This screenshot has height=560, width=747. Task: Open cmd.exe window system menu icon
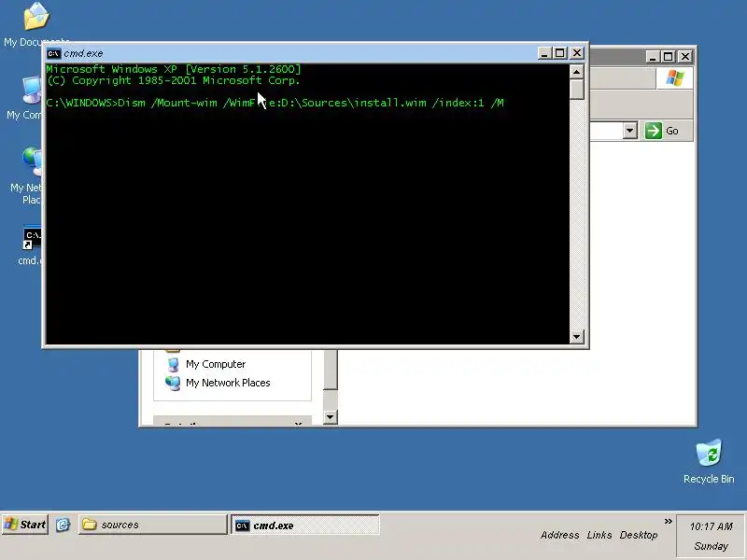pos(54,53)
